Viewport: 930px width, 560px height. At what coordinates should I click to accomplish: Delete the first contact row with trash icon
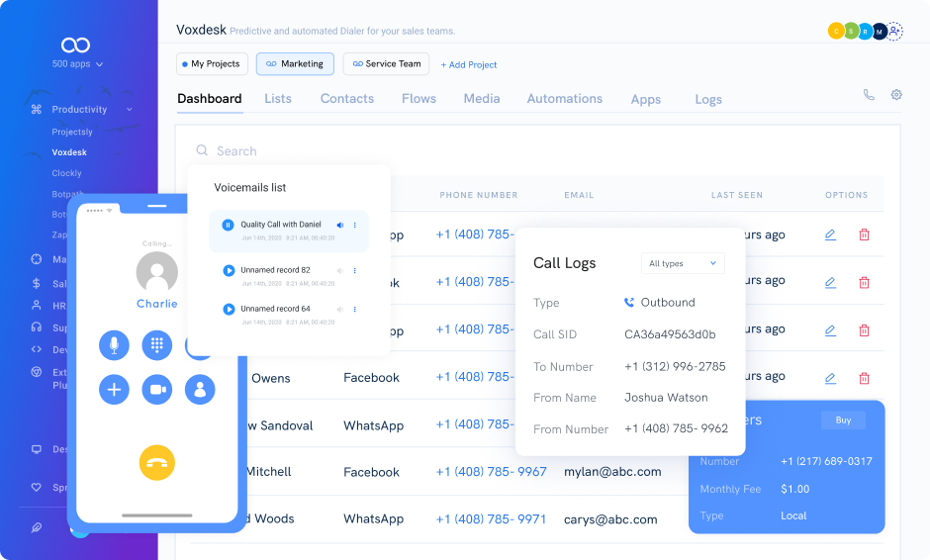[x=864, y=234]
